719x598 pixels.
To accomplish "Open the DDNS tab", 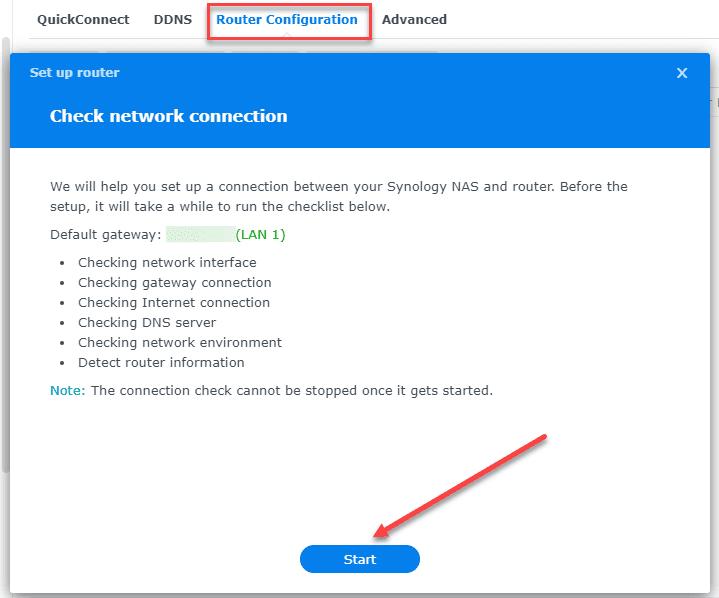I will click(173, 20).
